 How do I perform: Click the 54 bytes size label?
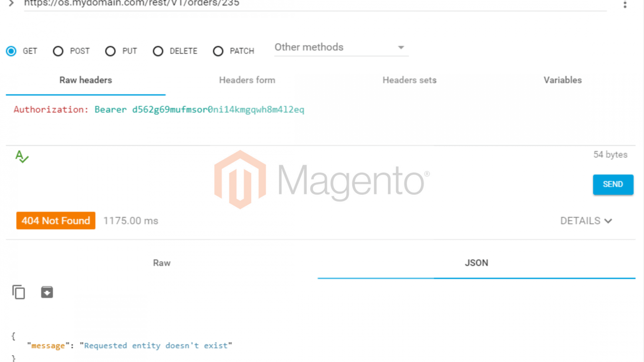pyautogui.click(x=610, y=155)
